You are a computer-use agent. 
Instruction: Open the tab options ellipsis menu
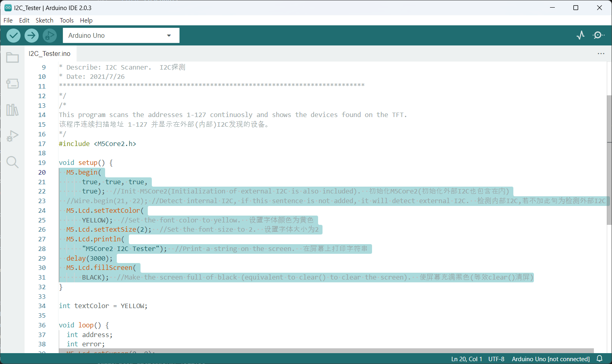click(x=601, y=53)
